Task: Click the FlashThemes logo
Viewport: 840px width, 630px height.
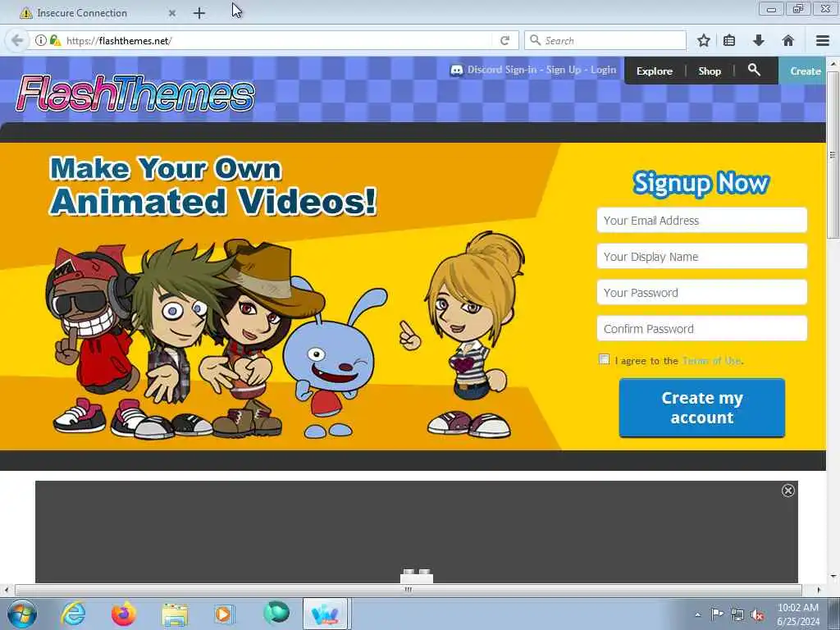Action: (x=135, y=94)
